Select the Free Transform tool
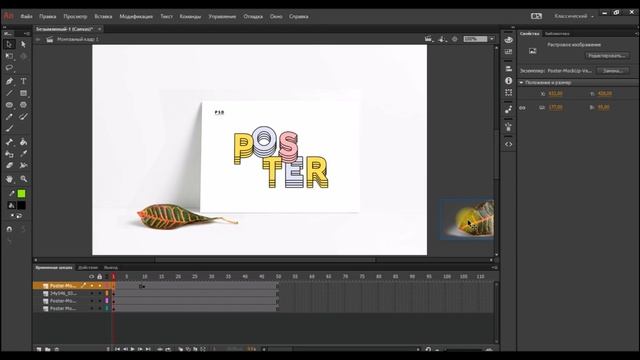This screenshot has height=360, width=640. point(9,56)
